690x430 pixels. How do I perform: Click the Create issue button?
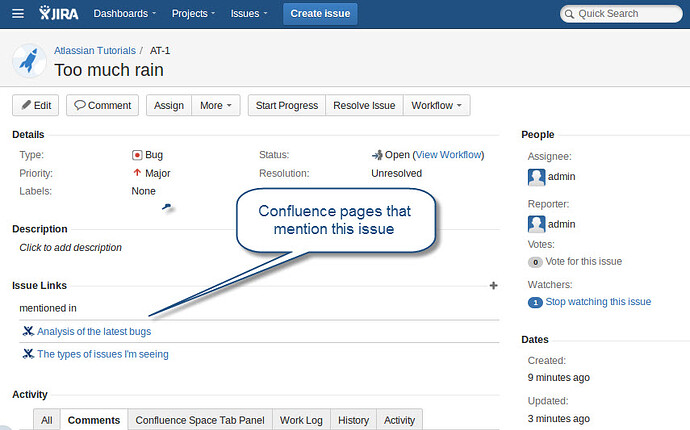click(320, 14)
